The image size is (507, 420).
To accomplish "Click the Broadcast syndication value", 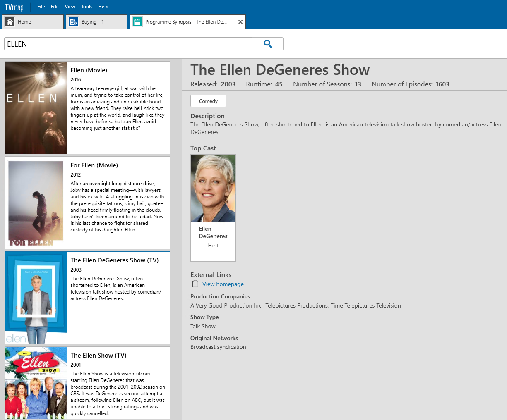I will pyautogui.click(x=218, y=347).
